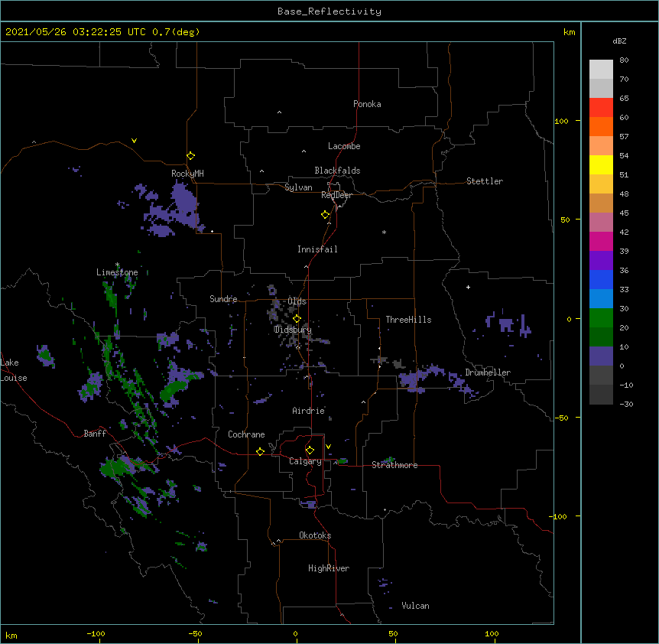Viewport: 659px width, 644px height.
Task: Click the Sundre town label
Action: [223, 299]
